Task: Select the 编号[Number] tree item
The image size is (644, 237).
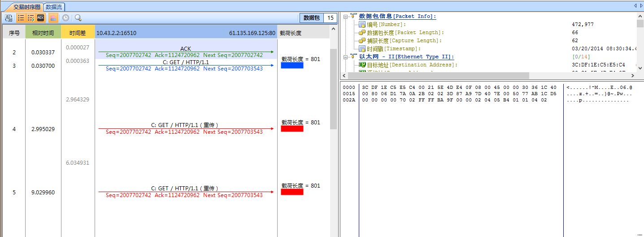Action: click(386, 24)
